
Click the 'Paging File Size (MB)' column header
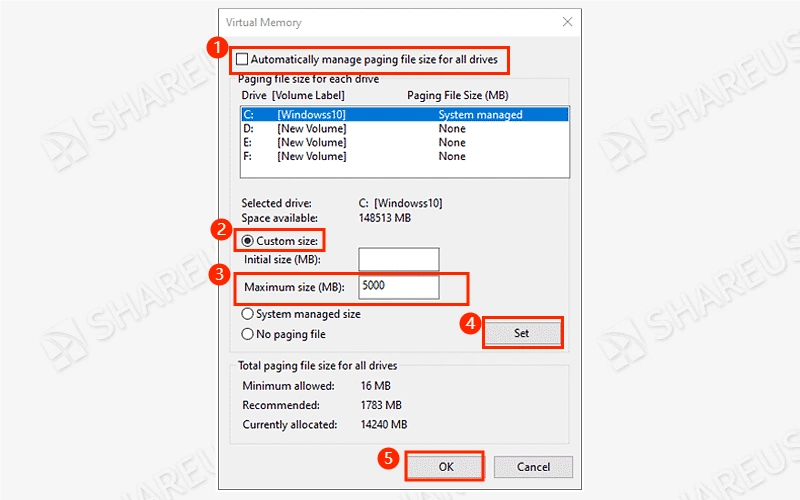click(x=458, y=95)
